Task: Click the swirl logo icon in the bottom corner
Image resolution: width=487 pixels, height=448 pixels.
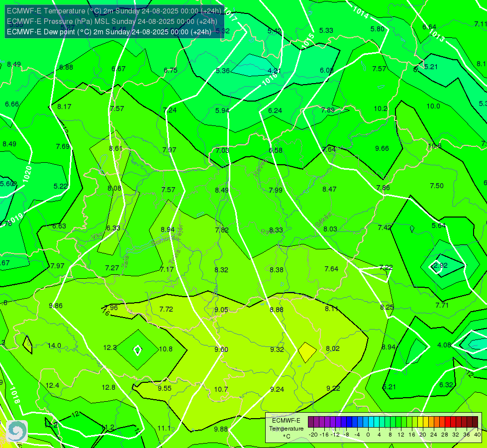Action: [17, 431]
